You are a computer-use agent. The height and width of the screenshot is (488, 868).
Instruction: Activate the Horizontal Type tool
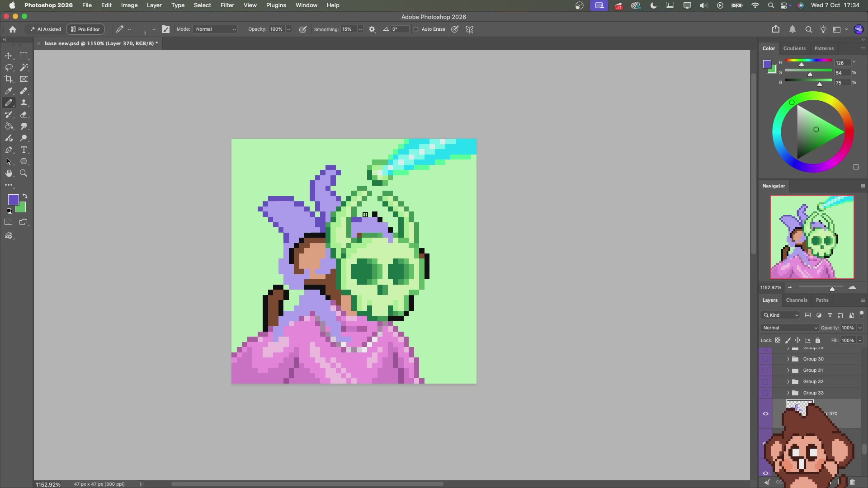coord(24,150)
